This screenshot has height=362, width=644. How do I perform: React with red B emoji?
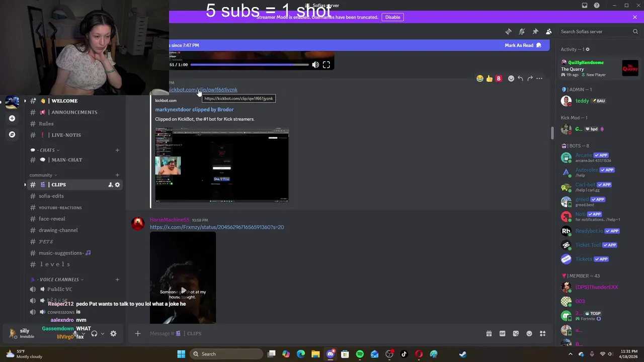tap(499, 78)
